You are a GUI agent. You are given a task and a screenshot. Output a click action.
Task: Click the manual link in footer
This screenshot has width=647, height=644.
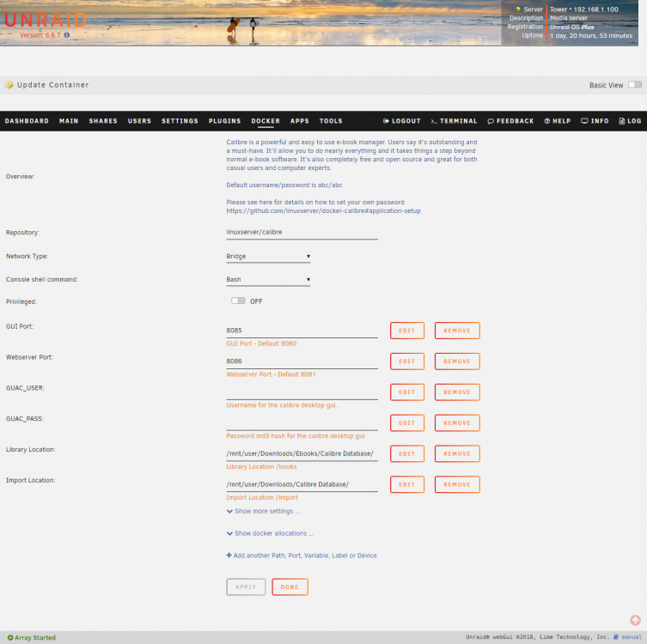click(x=632, y=637)
